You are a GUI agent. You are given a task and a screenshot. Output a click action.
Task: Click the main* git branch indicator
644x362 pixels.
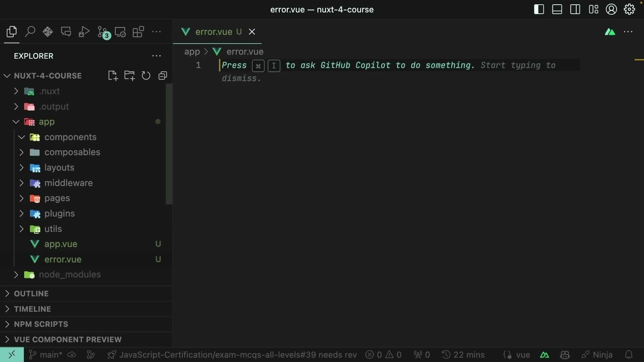coord(46,355)
